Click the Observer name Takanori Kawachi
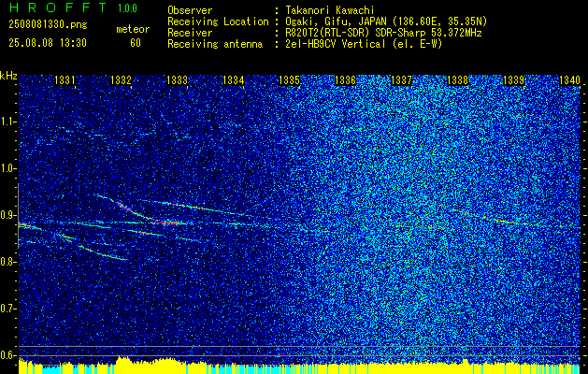The height and width of the screenshot is (374, 588). (x=330, y=10)
